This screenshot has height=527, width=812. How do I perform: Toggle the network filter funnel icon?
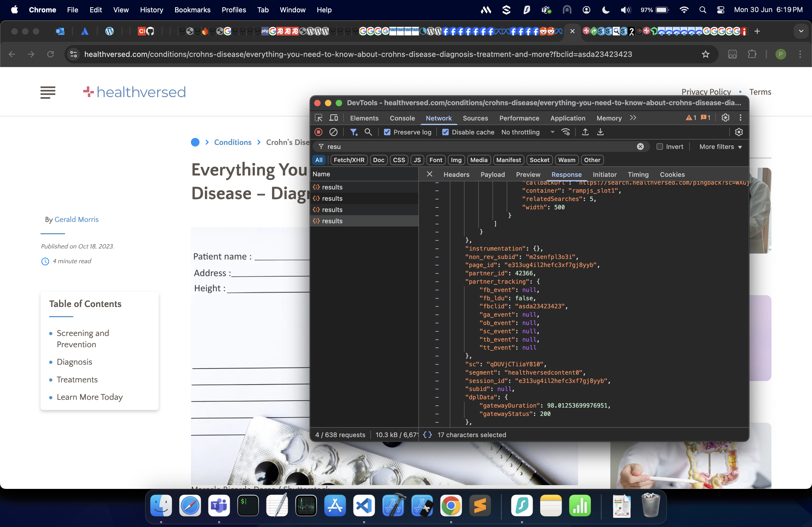tap(353, 132)
